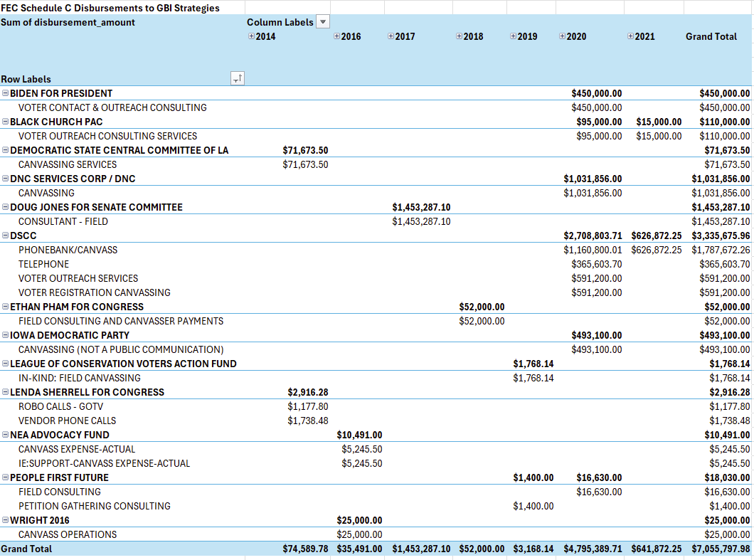The image size is (754, 560).
Task: Expand the 2018 column group
Action: click(x=459, y=36)
